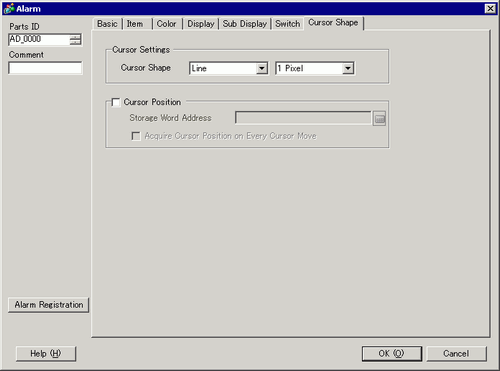
Task: Open the Basic tab
Action: point(107,24)
